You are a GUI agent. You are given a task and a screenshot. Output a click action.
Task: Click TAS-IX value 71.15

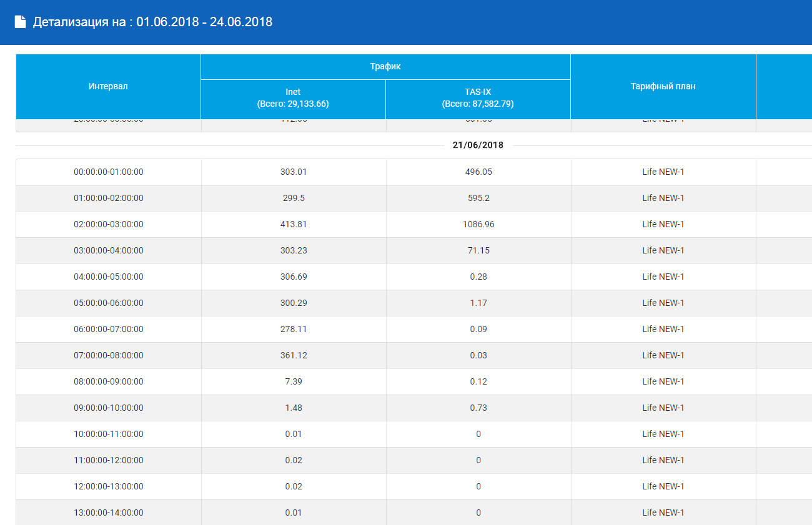tap(478, 250)
